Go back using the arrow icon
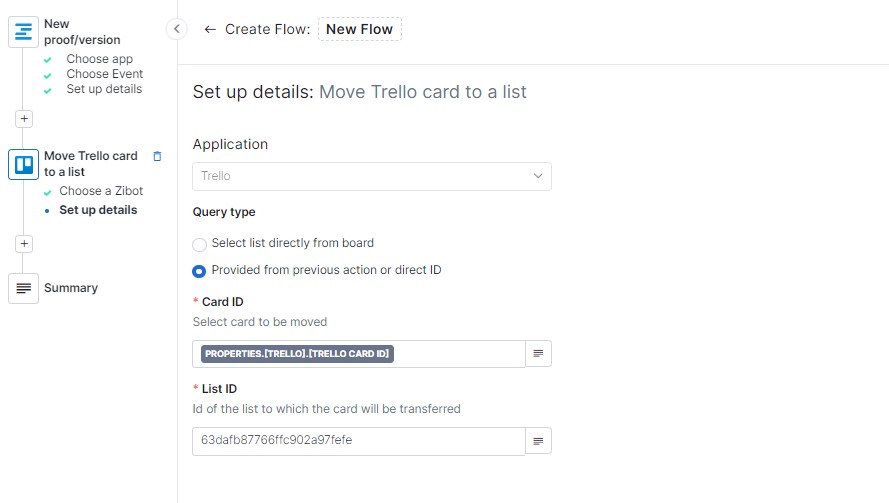The image size is (889, 503). click(x=210, y=29)
